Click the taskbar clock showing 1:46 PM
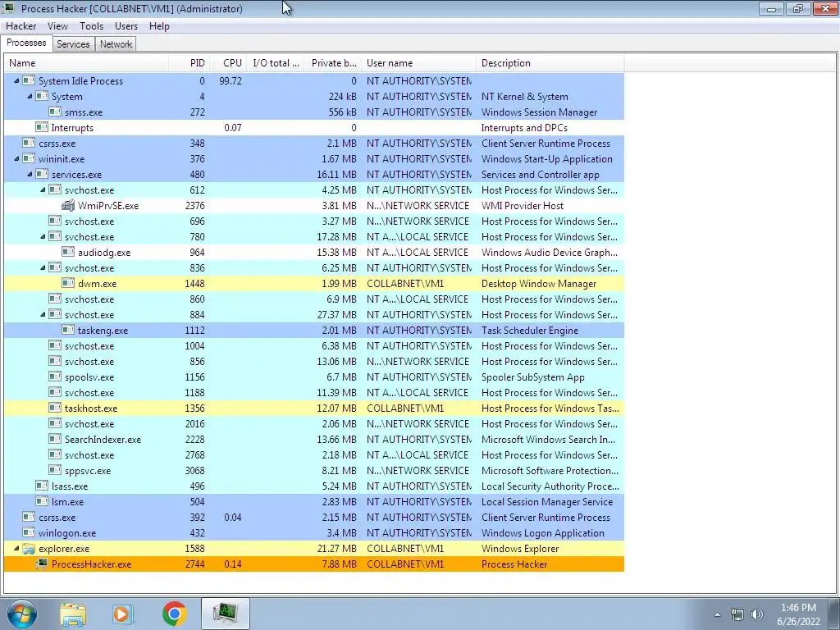840x630 pixels. [798, 614]
